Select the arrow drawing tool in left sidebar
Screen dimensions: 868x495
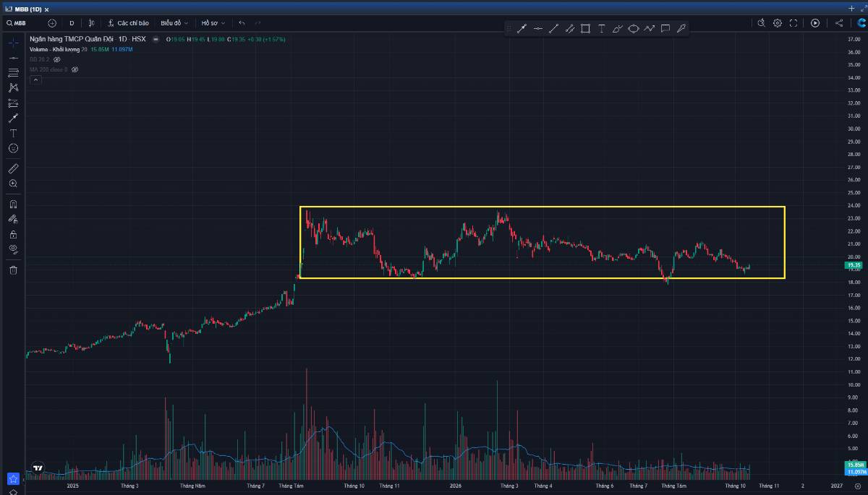13,118
